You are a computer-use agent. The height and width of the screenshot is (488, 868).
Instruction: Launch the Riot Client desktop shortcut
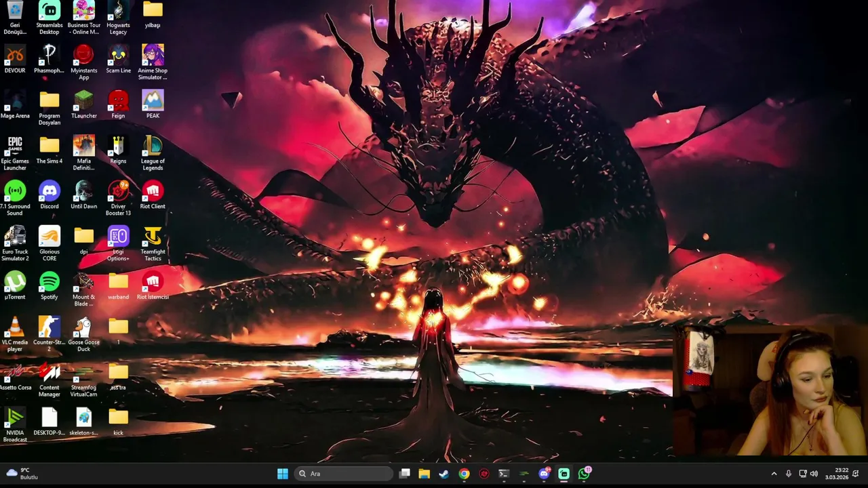click(x=153, y=195)
